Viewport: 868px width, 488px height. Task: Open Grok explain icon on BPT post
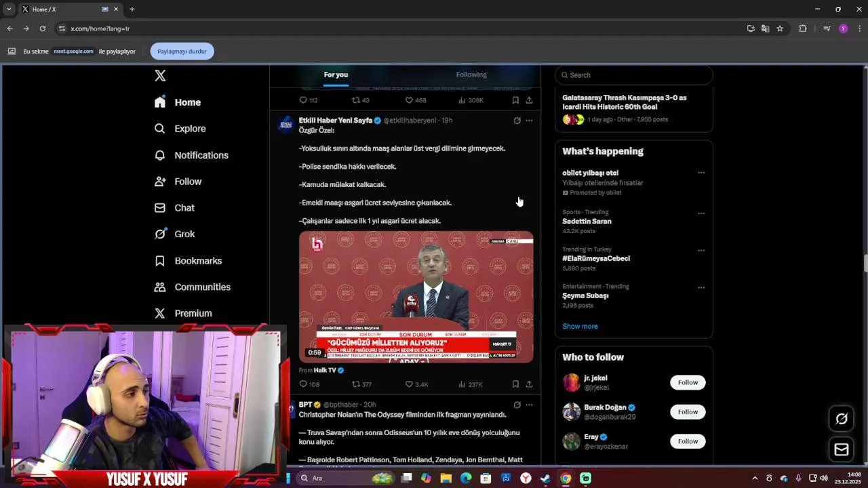pyautogui.click(x=517, y=405)
